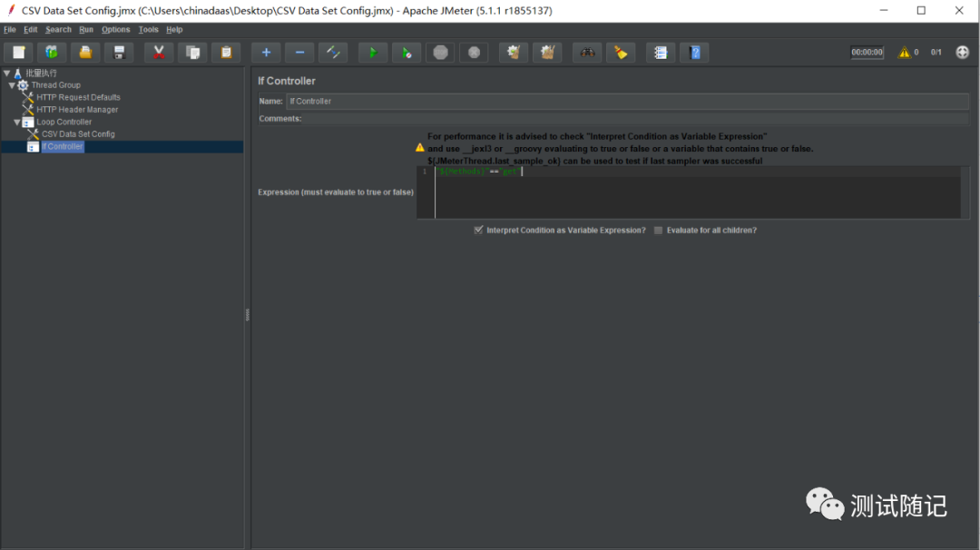Open the Options menu
Screen dimensions: 980x550
coord(115,29)
